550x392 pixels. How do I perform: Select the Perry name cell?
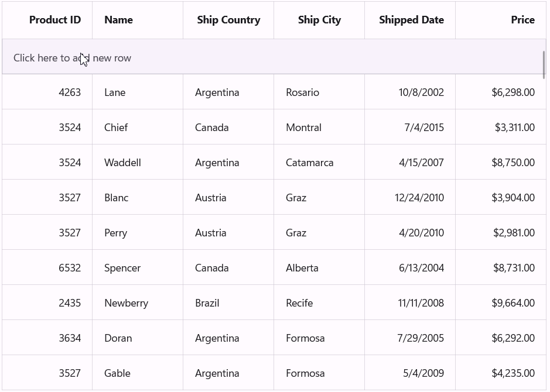(115, 233)
